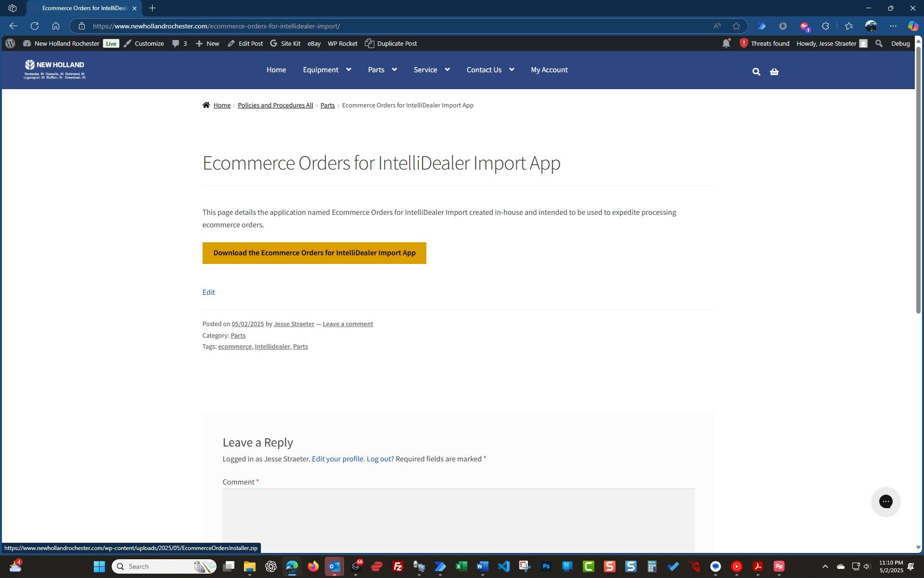Open the My Account menu item
This screenshot has height=578, width=924.
tap(549, 70)
